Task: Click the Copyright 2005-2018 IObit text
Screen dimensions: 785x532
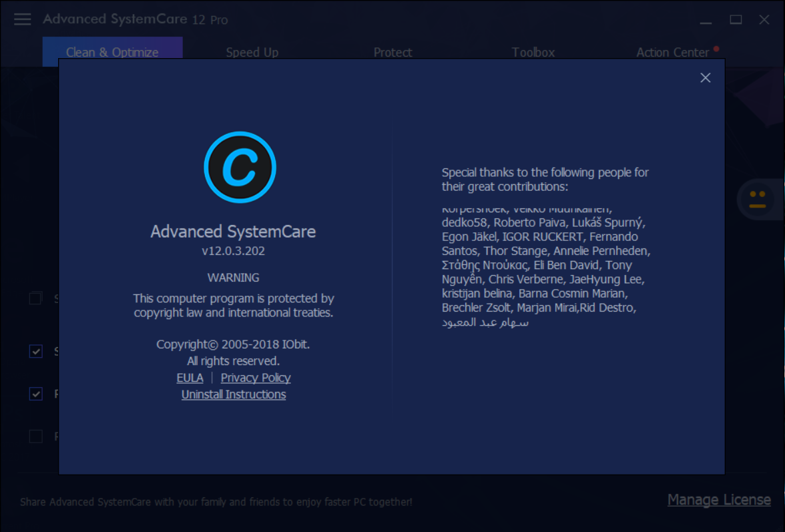Action: [234, 344]
